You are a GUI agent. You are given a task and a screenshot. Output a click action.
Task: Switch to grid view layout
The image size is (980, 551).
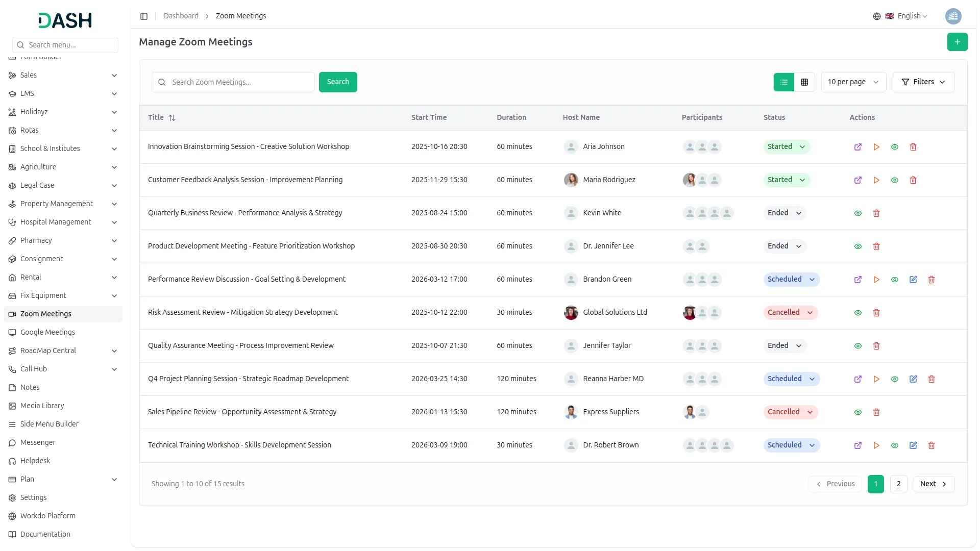point(804,82)
